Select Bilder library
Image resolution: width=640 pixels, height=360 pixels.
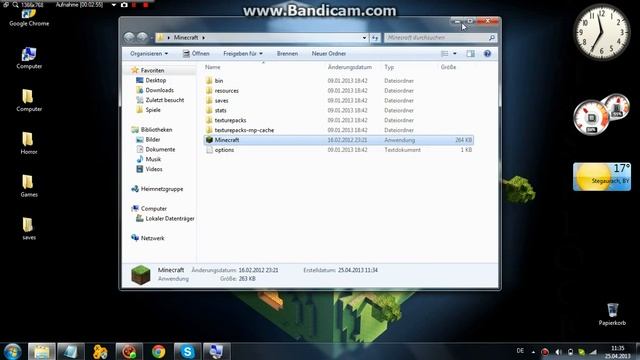(x=153, y=140)
